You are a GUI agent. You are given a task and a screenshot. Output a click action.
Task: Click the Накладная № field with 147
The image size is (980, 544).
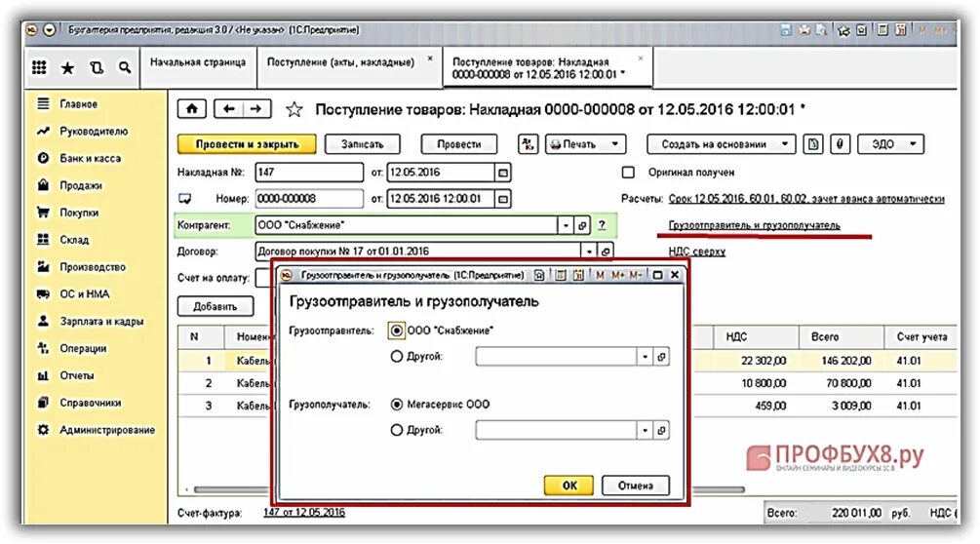309,173
